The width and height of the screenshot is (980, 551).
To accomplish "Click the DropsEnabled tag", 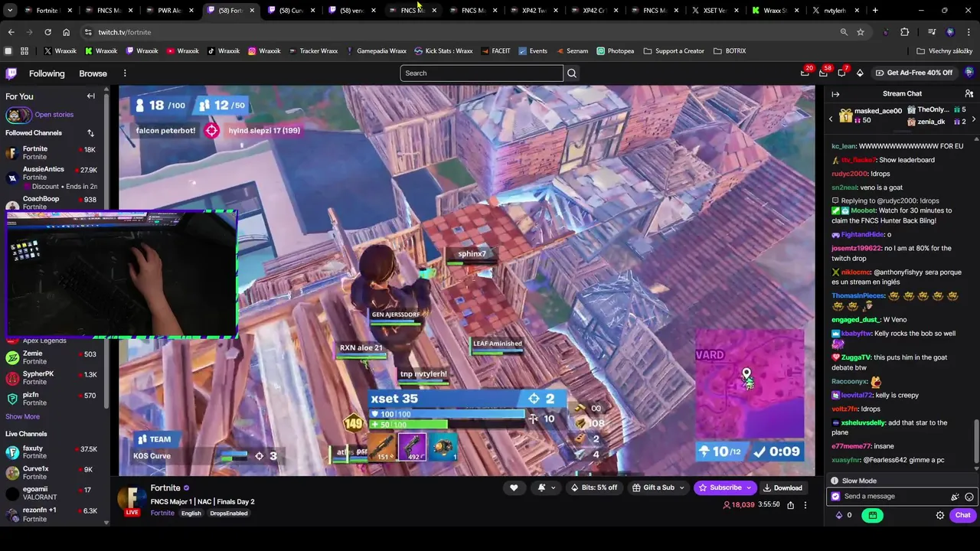I will 229,514.
